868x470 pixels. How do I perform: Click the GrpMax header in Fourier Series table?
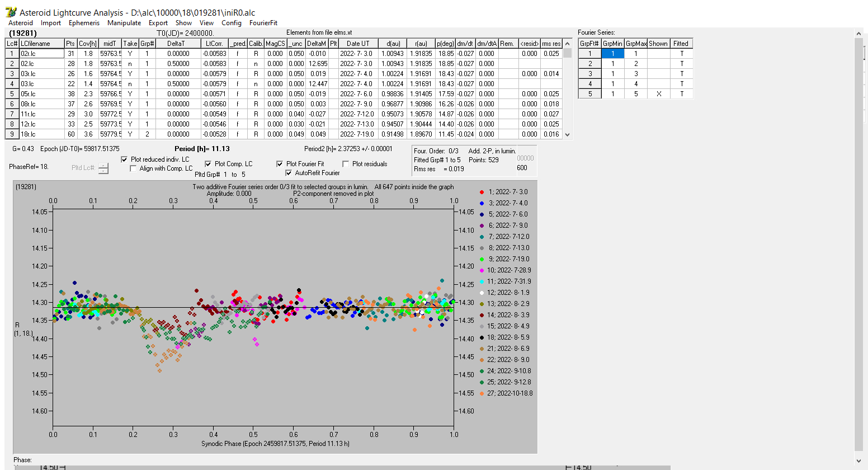[636, 44]
